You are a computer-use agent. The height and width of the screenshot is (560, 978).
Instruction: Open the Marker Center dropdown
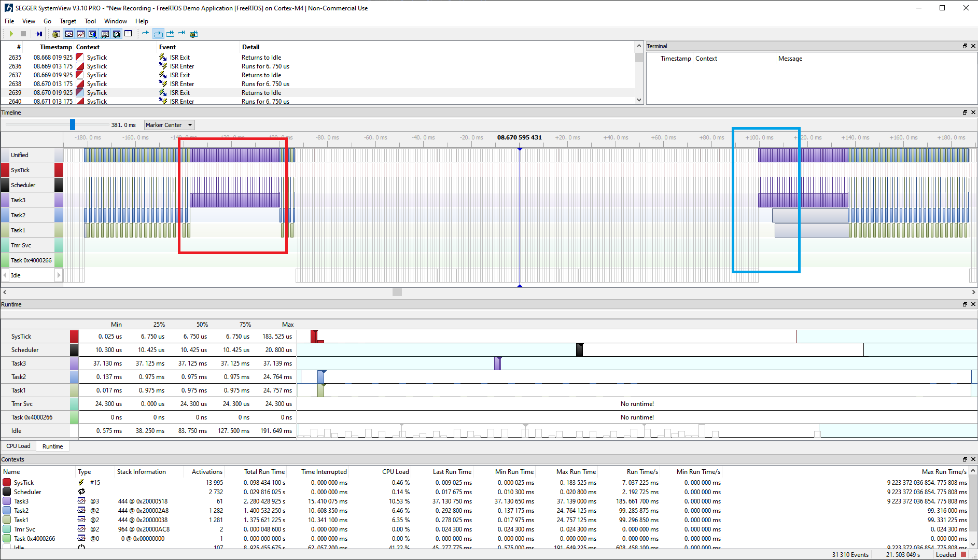[x=169, y=125]
